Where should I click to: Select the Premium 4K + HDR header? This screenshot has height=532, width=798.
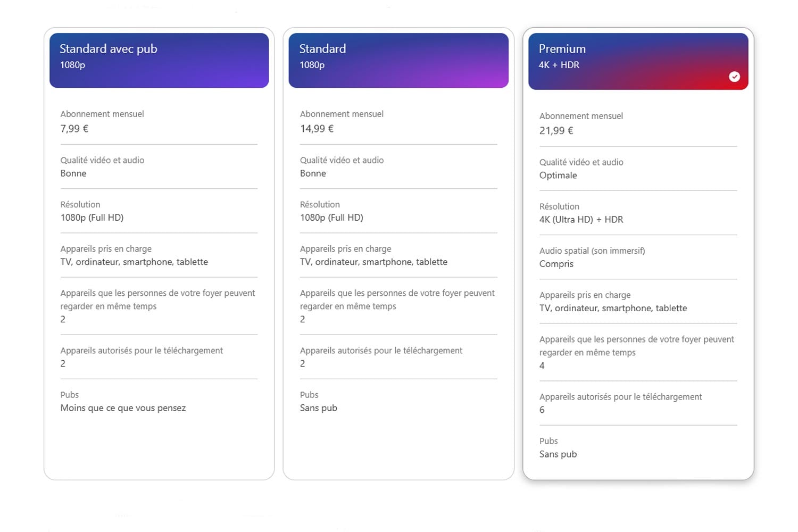click(637, 61)
